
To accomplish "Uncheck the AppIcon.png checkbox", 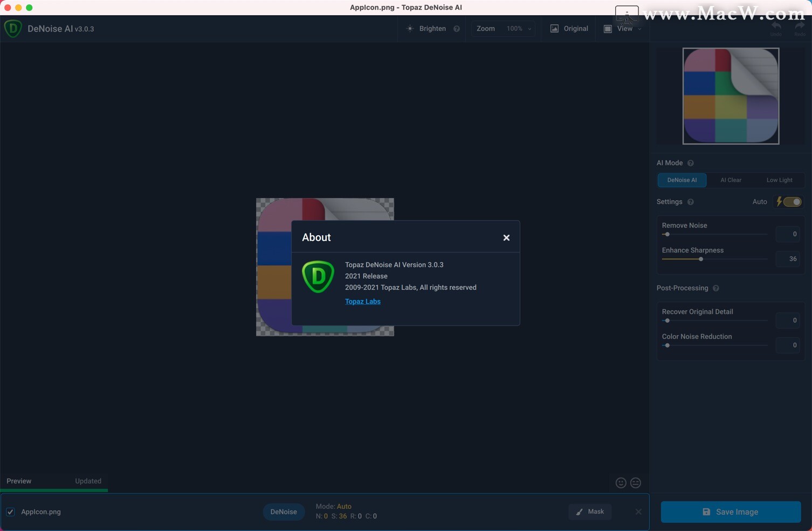I will [x=10, y=512].
